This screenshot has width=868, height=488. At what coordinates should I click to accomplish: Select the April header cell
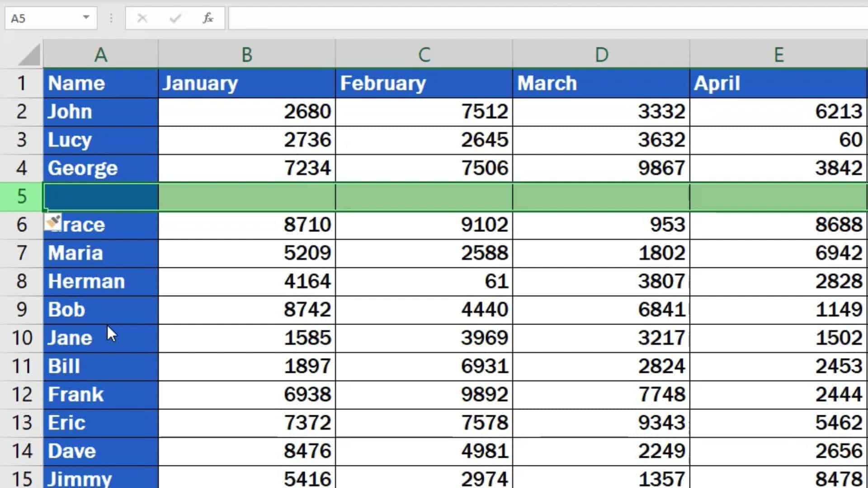pos(778,83)
